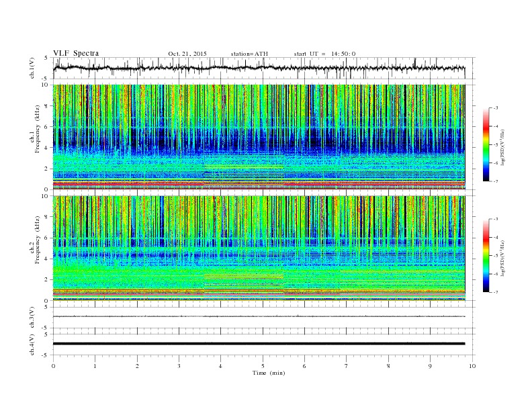Click the "ch.4(V)" axis label
The image size is (532, 411).
[32, 345]
